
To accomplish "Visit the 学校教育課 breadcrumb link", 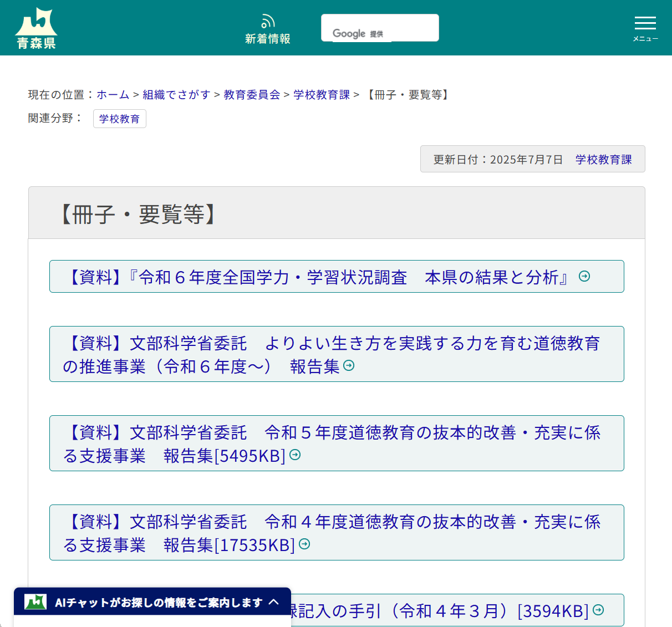I will pyautogui.click(x=321, y=94).
